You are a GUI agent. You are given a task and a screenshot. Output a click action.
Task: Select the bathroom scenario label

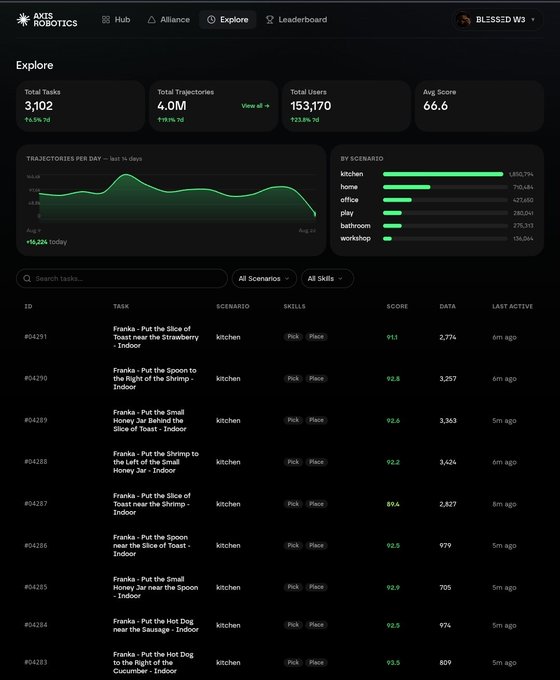click(355, 226)
